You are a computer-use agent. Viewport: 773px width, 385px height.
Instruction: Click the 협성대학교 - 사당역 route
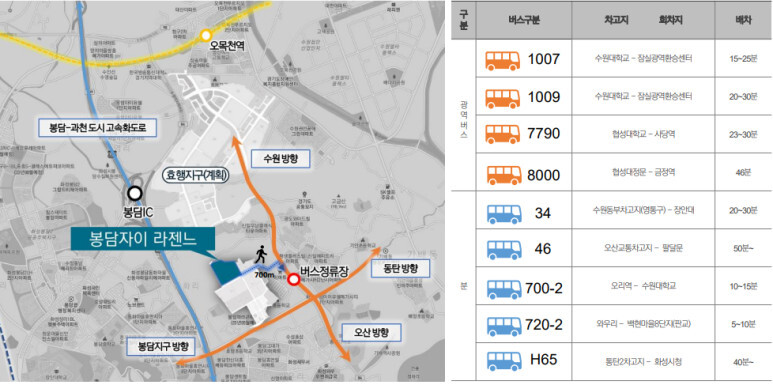click(644, 133)
